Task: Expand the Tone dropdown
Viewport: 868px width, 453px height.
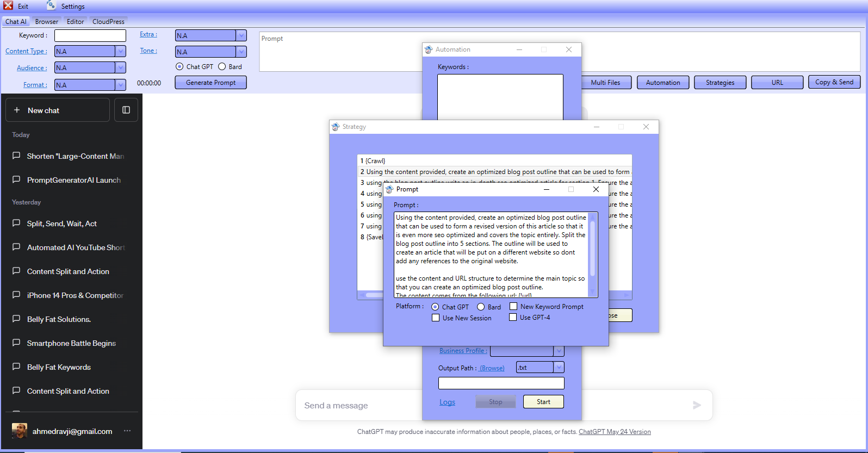Action: (x=241, y=52)
